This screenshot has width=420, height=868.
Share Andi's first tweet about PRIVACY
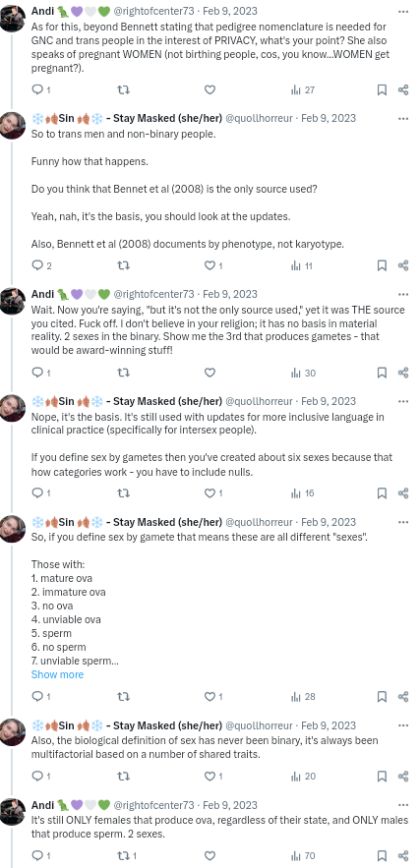(x=403, y=89)
